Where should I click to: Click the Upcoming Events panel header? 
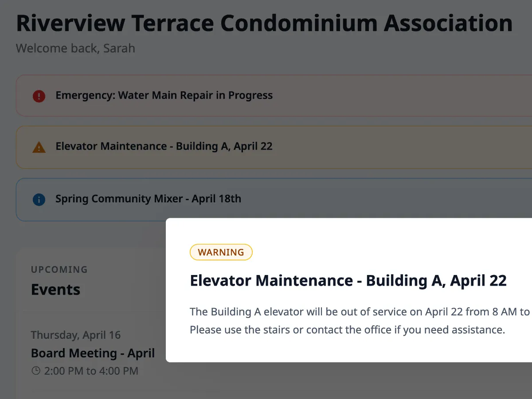[55, 289]
